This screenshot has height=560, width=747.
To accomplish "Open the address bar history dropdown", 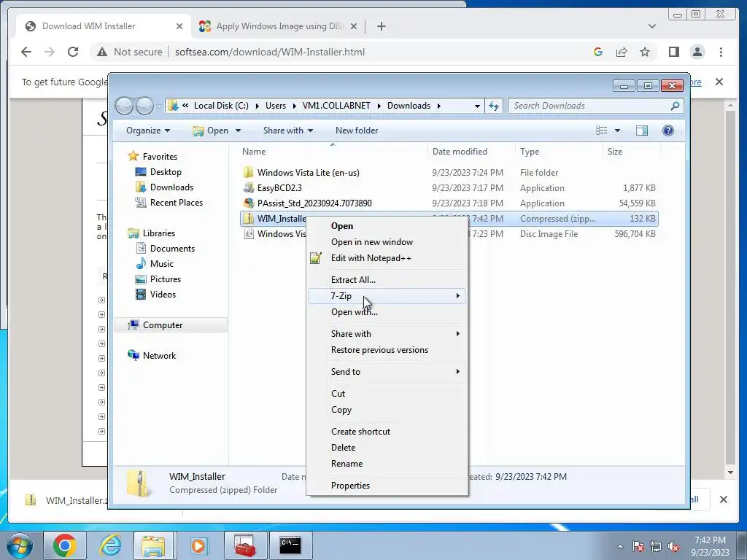I will pos(477,106).
